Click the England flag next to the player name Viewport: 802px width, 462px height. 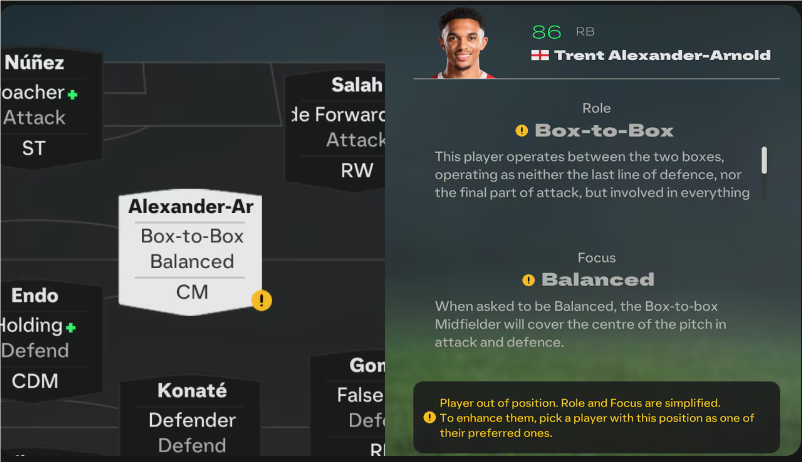pyautogui.click(x=540, y=55)
